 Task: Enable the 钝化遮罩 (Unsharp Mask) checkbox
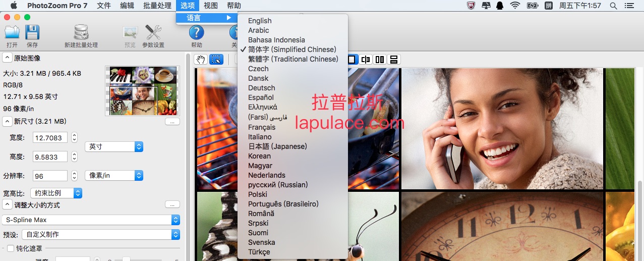11,248
